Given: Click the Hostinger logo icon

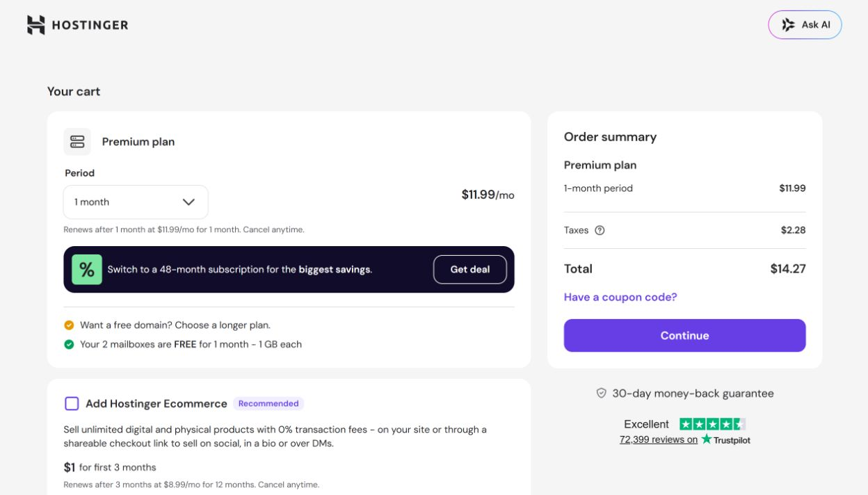Looking at the screenshot, I should point(36,25).
